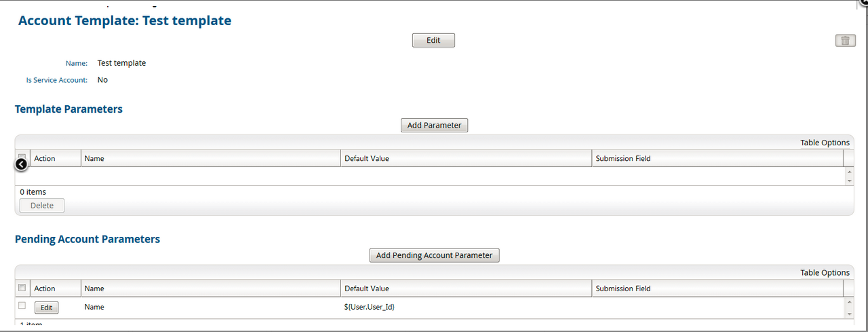This screenshot has height=332, width=868.
Task: Open Table Options for Template Parameters
Action: click(x=825, y=143)
